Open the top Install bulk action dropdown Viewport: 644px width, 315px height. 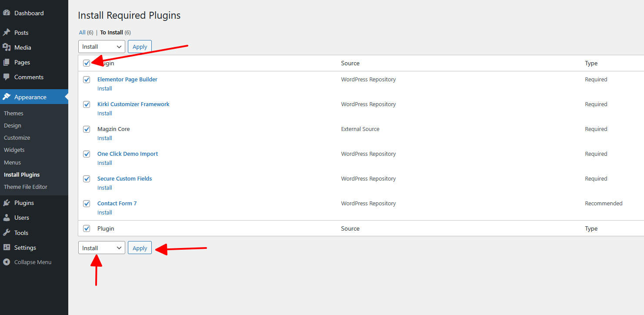click(101, 47)
